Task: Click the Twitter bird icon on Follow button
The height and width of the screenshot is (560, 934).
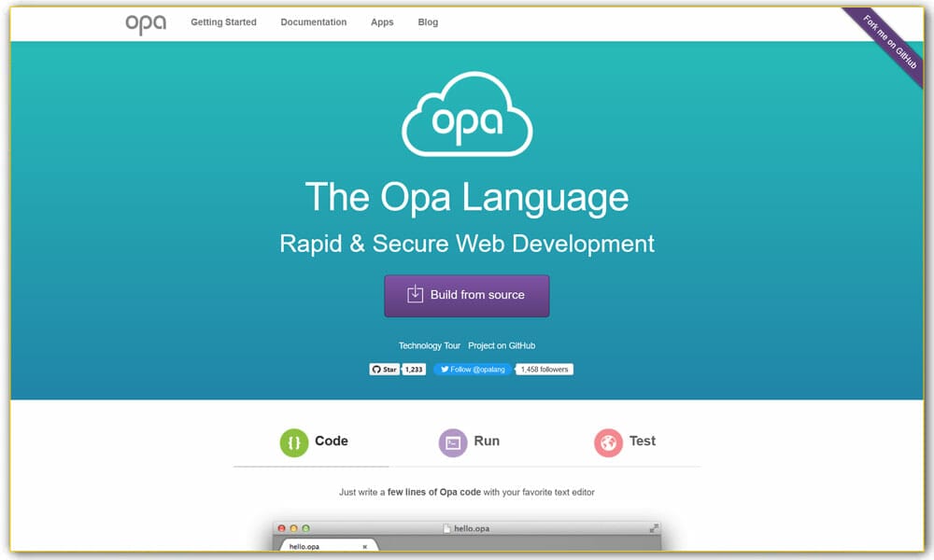Action: point(446,369)
